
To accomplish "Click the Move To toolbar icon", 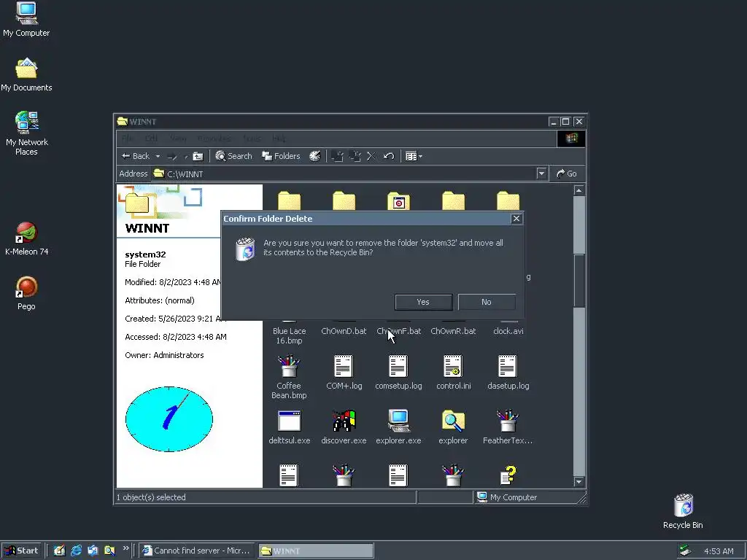I will click(337, 156).
